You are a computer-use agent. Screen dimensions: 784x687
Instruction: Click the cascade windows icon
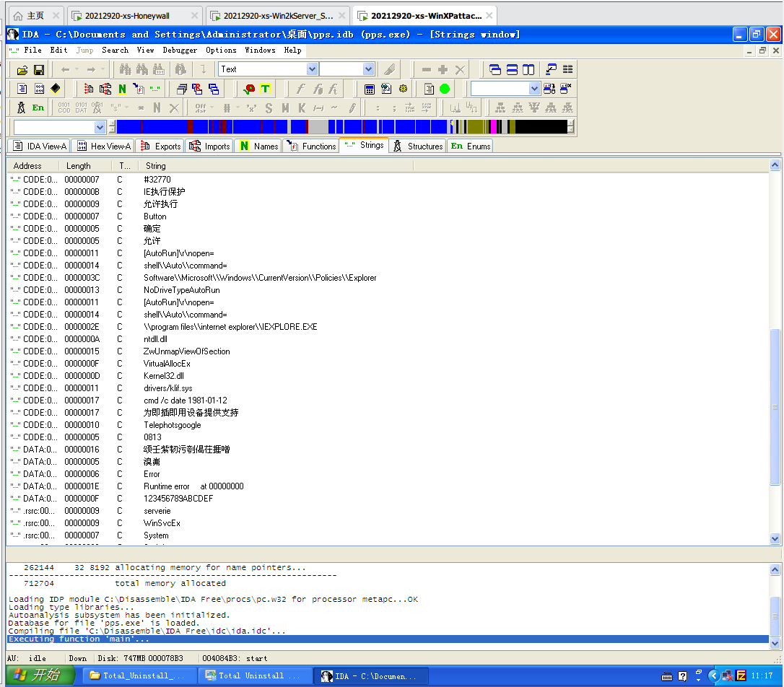click(495, 69)
